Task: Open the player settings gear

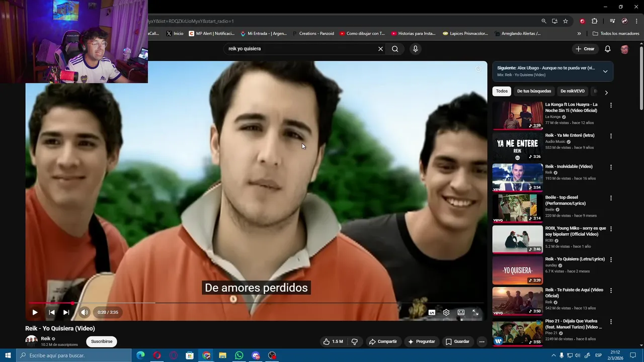Action: tap(446, 312)
